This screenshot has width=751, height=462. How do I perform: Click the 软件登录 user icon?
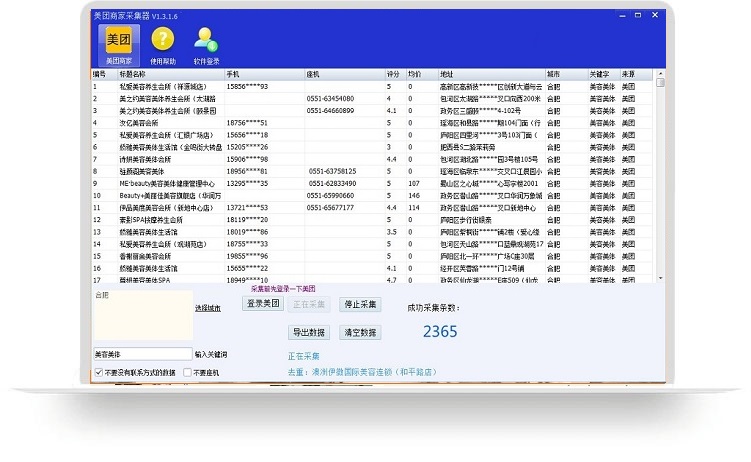point(206,45)
